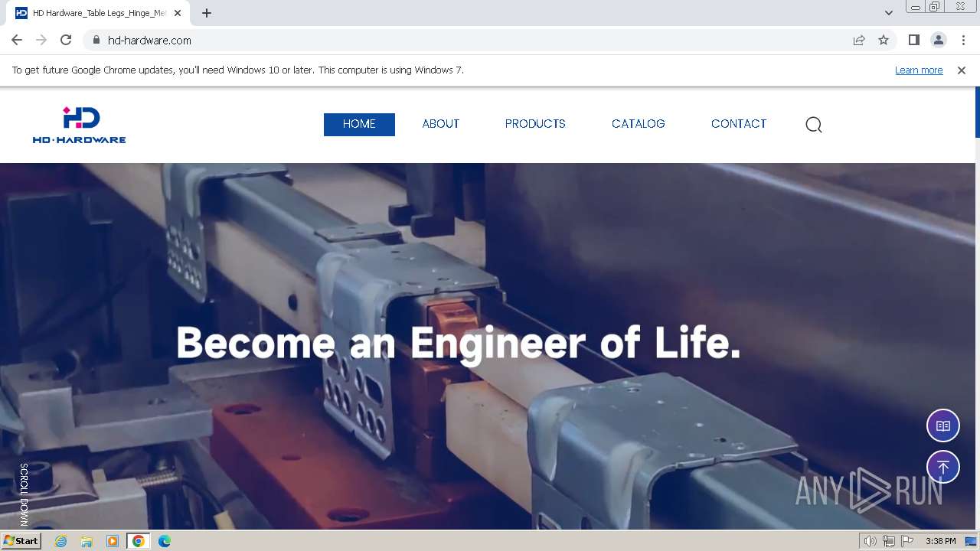Open the Windows Start menu
This screenshot has height=551, width=980.
coord(21,540)
